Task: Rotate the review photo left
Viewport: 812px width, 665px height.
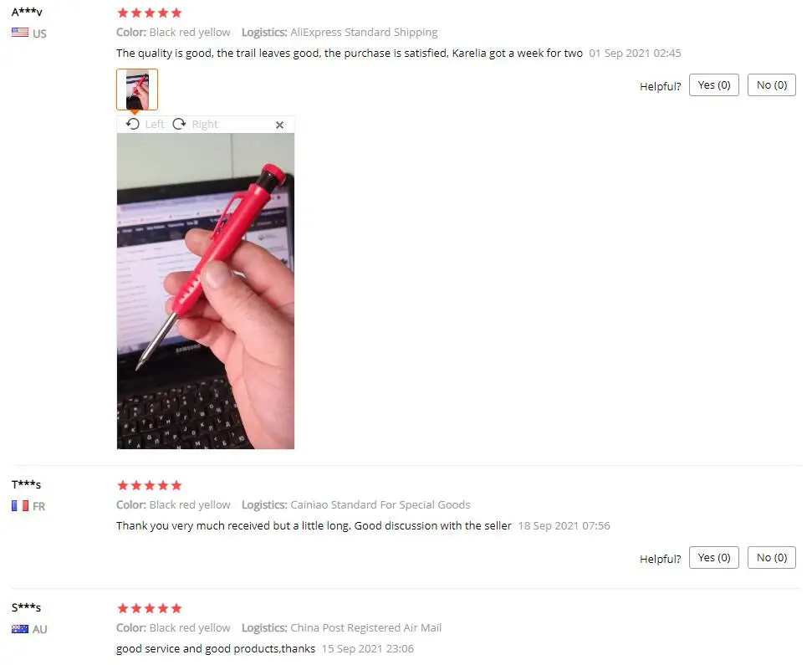Action: [x=145, y=125]
